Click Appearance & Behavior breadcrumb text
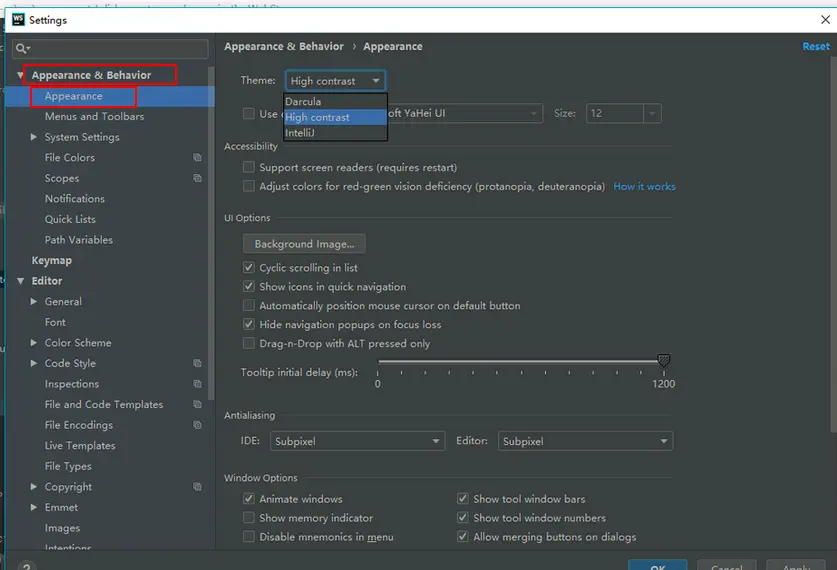Viewport: 837px width, 570px height. click(x=284, y=46)
